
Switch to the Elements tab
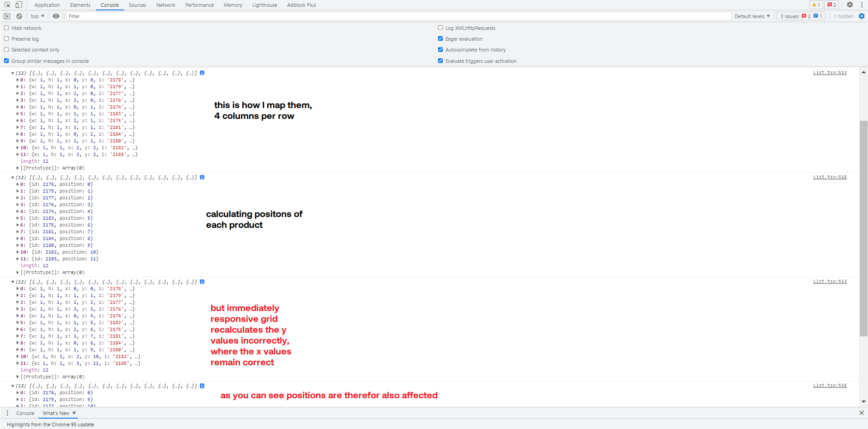[x=80, y=5]
